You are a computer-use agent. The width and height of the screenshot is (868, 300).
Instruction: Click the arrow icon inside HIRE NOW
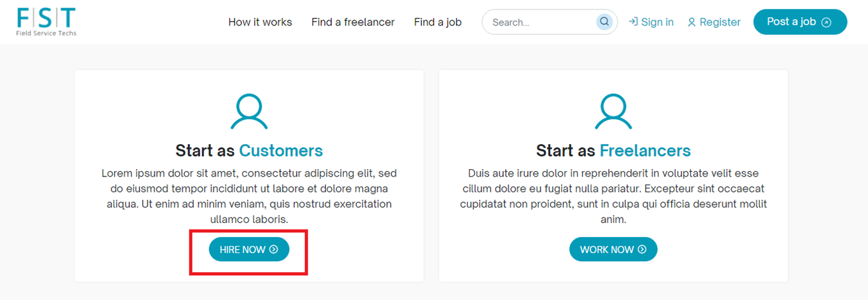(274, 250)
